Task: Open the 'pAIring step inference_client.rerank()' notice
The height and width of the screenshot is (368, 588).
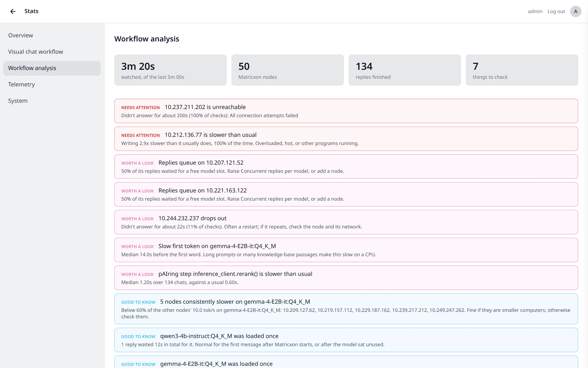Action: [x=346, y=278]
